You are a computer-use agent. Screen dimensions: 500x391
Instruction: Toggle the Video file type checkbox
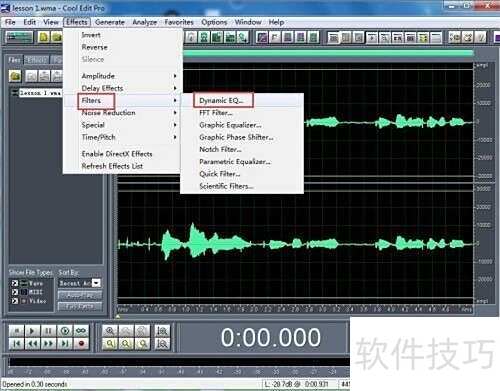pyautogui.click(x=15, y=301)
